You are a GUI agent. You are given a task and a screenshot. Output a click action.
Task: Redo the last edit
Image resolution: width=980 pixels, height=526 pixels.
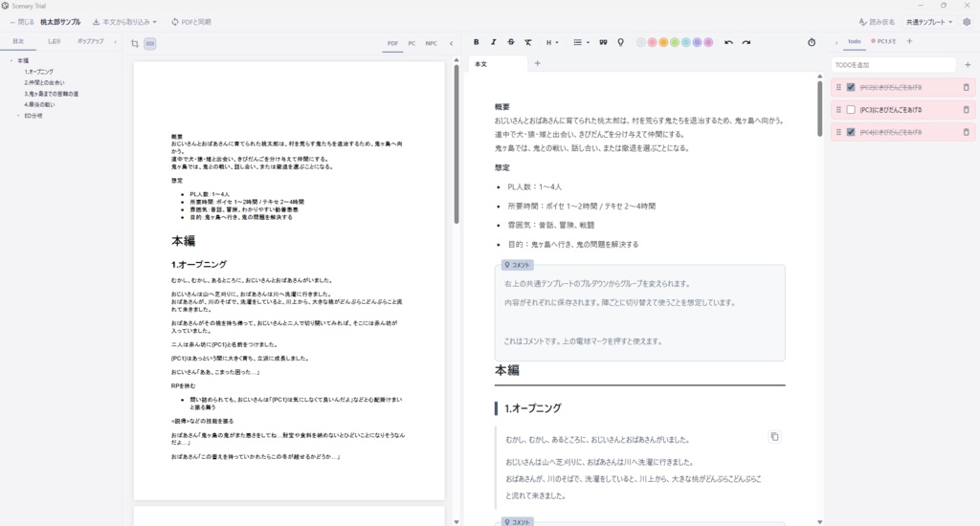[x=746, y=42]
